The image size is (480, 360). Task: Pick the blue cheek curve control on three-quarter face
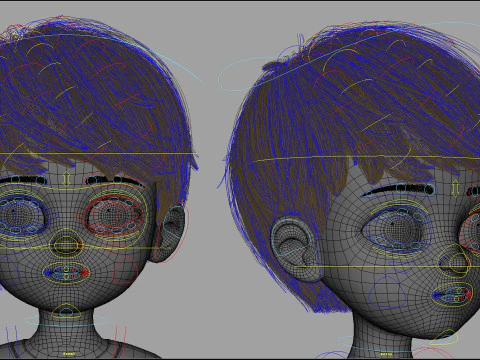coord(388,292)
